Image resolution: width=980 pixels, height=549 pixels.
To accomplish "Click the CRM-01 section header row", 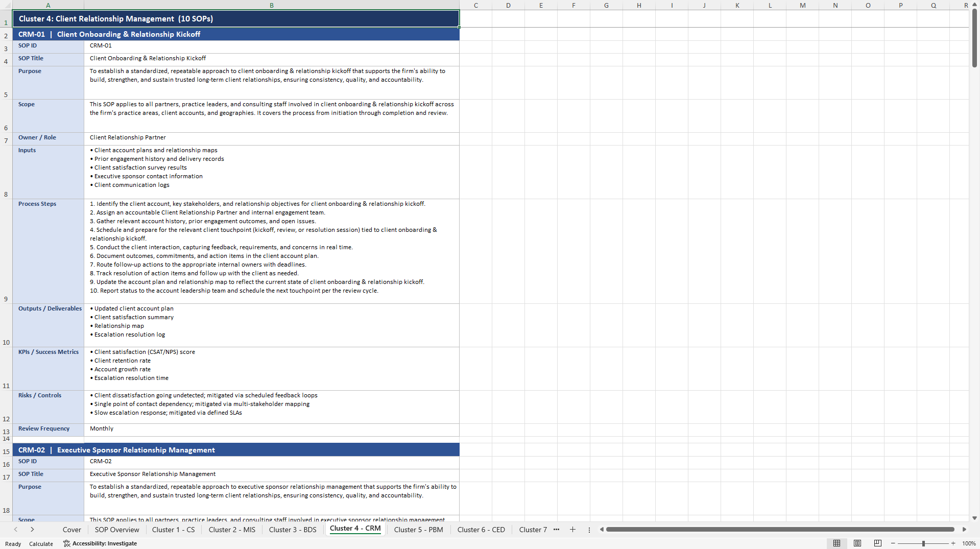I will 236,34.
